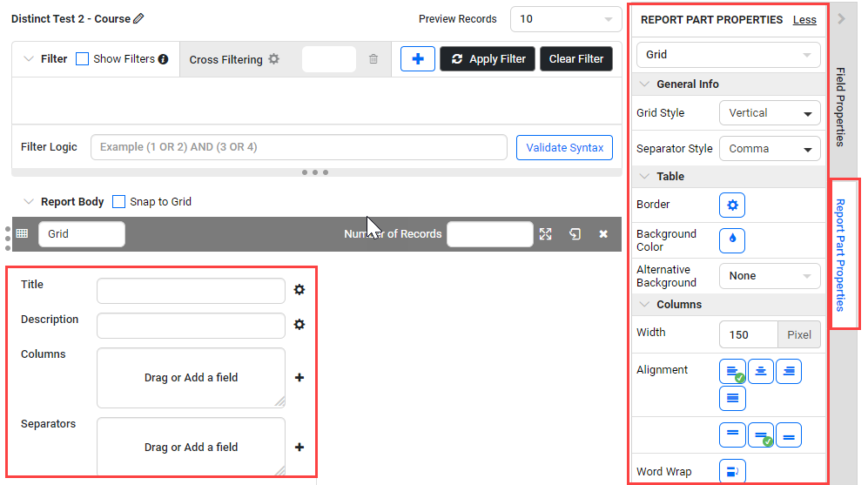Screen dimensions: 868x485
Task: Add a field to Columns
Action: click(299, 377)
